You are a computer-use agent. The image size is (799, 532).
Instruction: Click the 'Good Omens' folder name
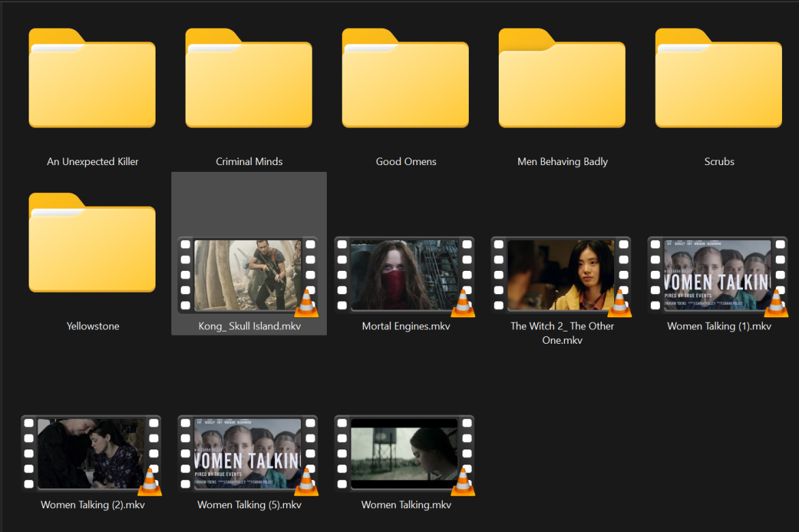(406, 162)
